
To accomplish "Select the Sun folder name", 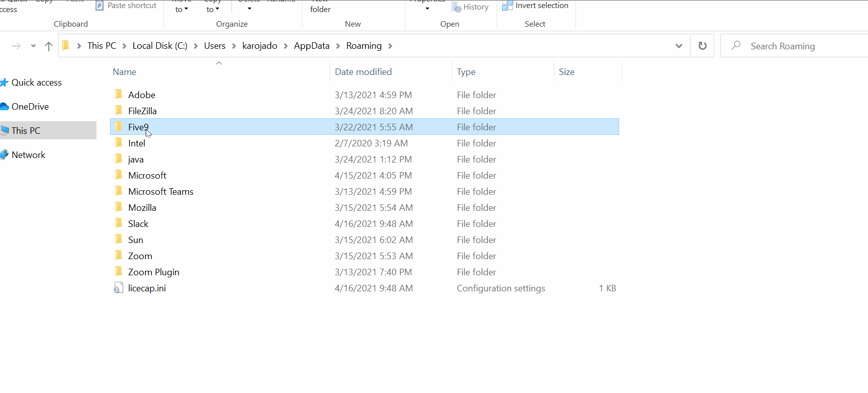I will (x=136, y=240).
